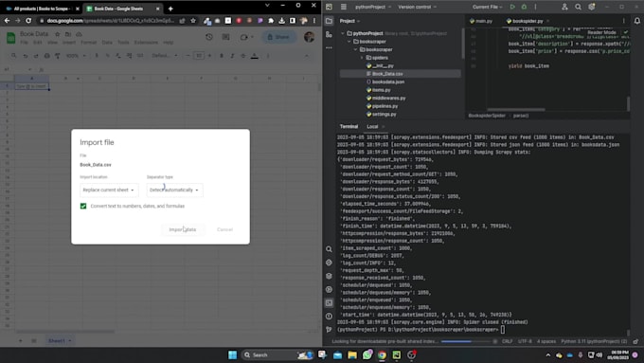The height and width of the screenshot is (363, 644).
Task: Open the Current File run configuration dropdown
Action: pos(487,7)
